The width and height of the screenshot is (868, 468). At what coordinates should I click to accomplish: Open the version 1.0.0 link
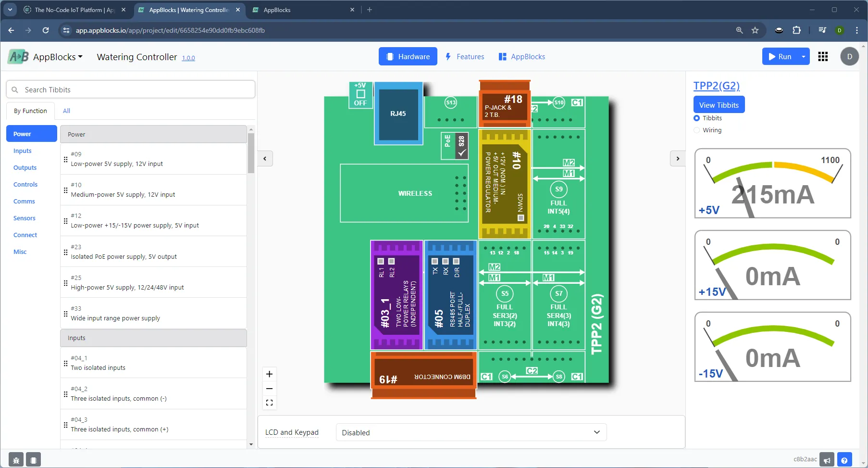[x=188, y=58]
